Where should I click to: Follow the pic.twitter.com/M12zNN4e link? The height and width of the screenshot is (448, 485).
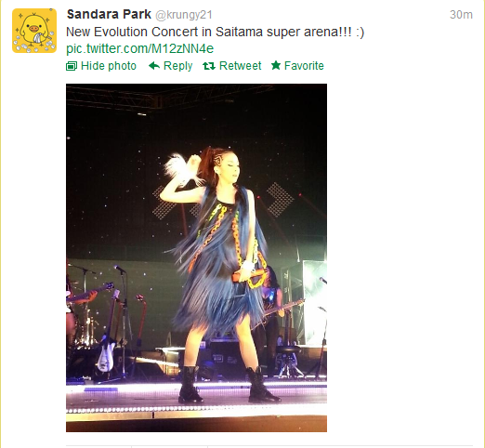pos(140,48)
